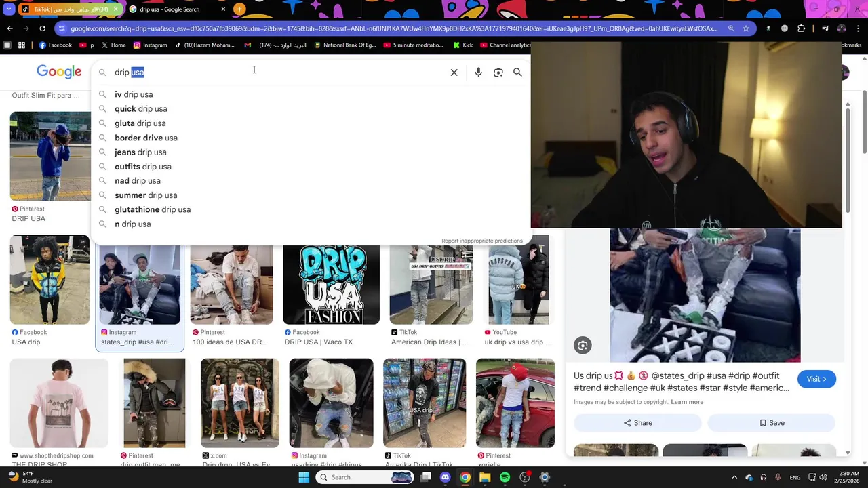Open Facebook bookmark
Screen dimensions: 868x488
click(55, 45)
